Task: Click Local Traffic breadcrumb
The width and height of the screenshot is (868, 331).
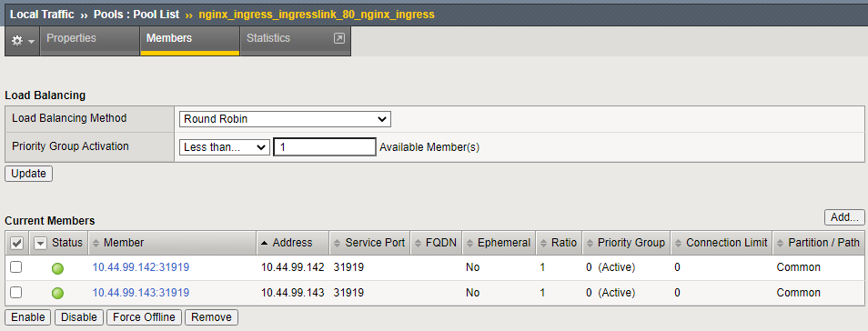Action: click(42, 15)
